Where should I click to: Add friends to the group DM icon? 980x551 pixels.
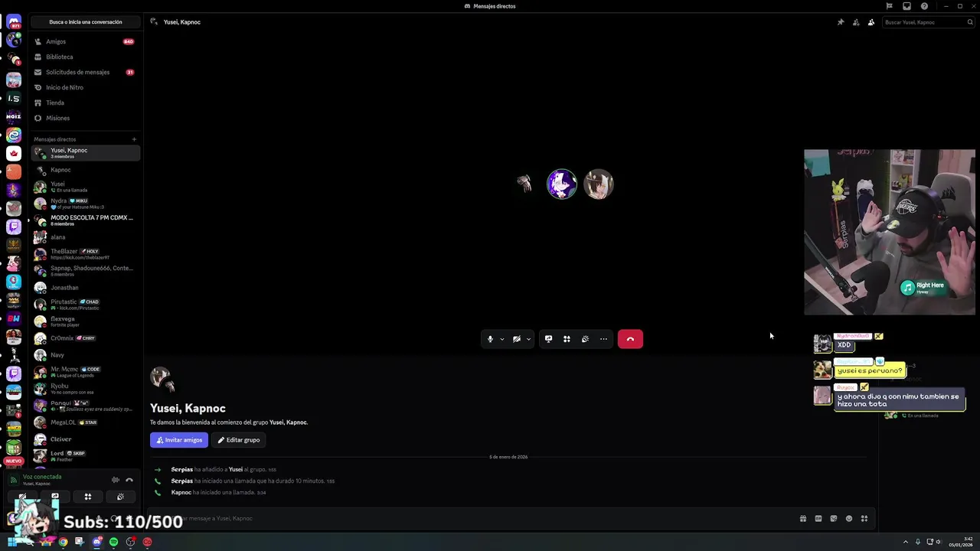click(x=856, y=22)
